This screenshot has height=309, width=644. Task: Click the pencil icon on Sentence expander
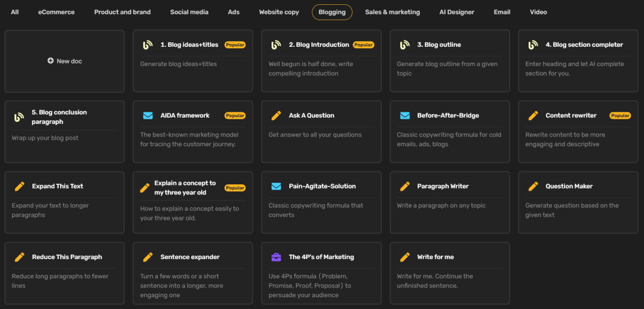(x=148, y=257)
